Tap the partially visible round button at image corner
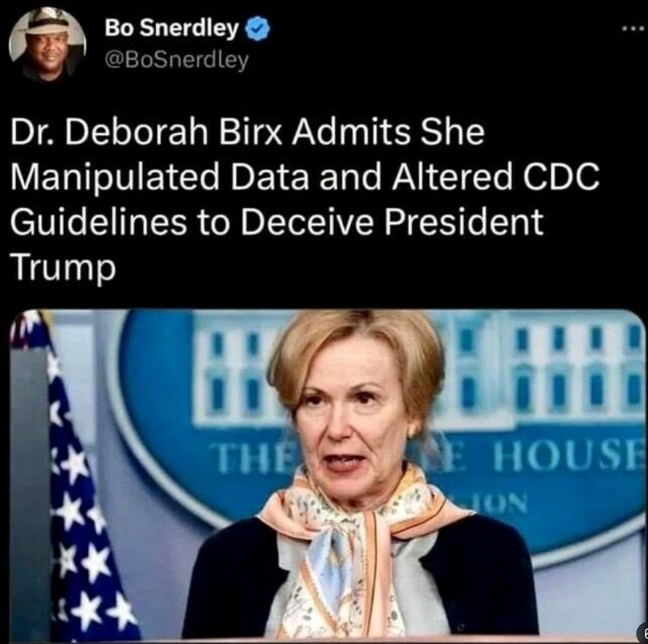The image size is (648, 644). pos(643,632)
